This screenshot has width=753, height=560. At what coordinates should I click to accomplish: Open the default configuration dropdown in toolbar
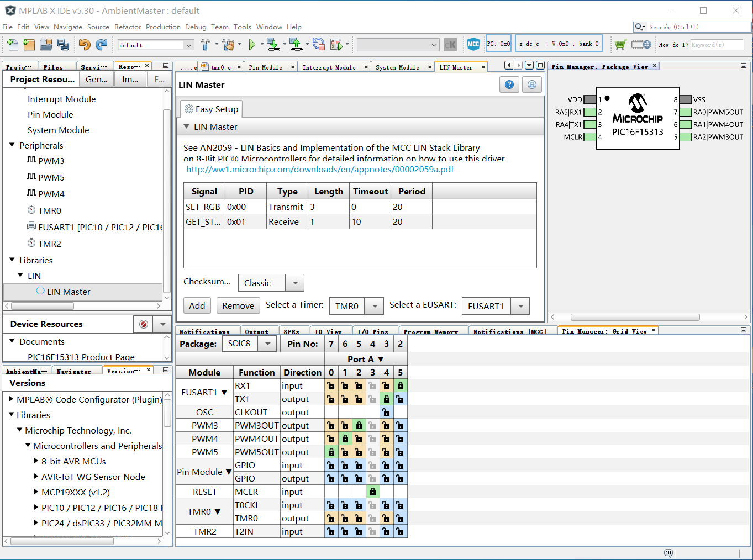(x=188, y=45)
